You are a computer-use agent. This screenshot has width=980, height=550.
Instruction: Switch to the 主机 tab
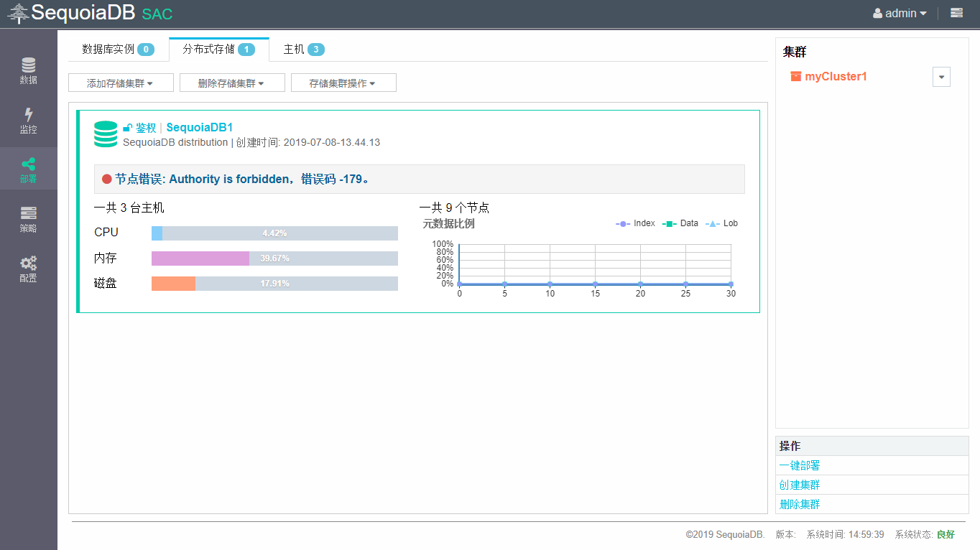click(304, 50)
